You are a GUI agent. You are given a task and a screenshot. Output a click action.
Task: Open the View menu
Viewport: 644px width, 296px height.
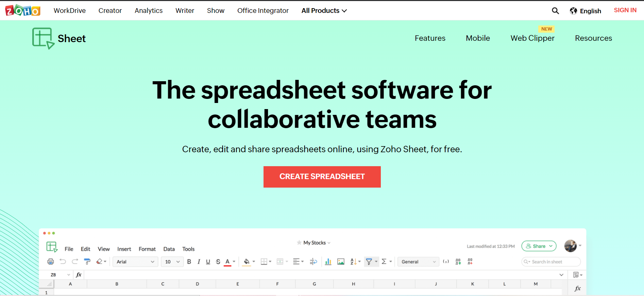[104, 249]
